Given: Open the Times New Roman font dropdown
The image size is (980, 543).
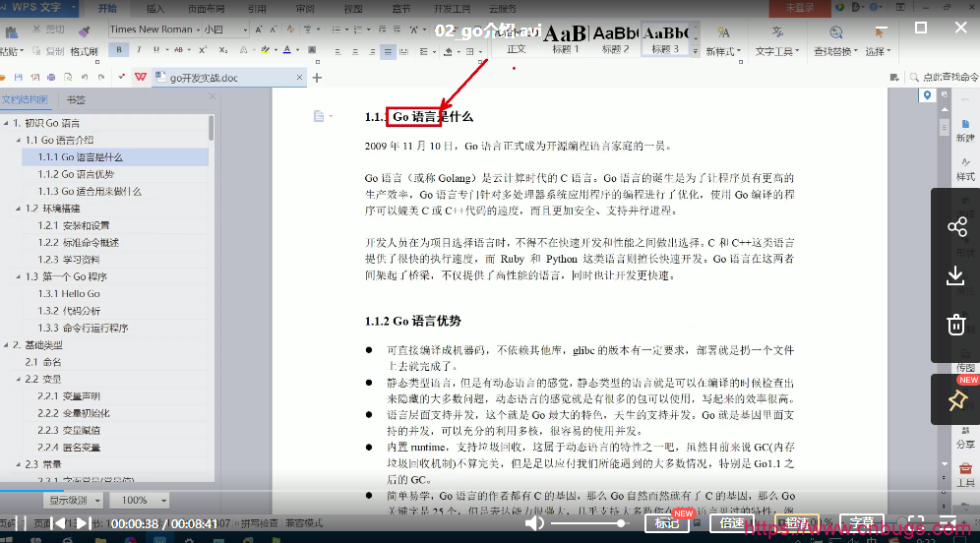Looking at the screenshot, I should coord(198,30).
